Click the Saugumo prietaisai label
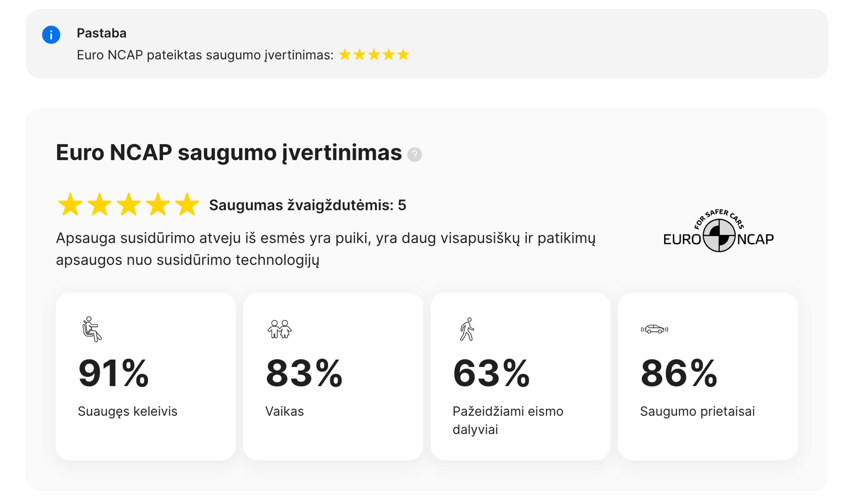 697,411
